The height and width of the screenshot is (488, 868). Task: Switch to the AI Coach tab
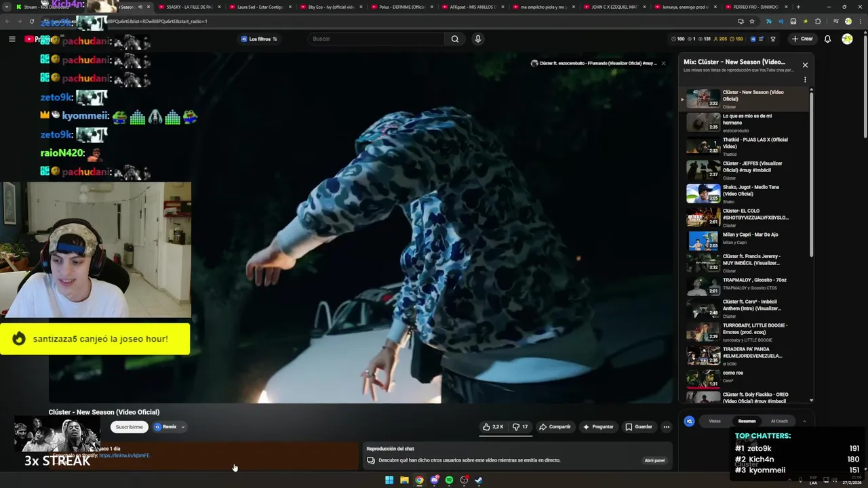pos(779,421)
